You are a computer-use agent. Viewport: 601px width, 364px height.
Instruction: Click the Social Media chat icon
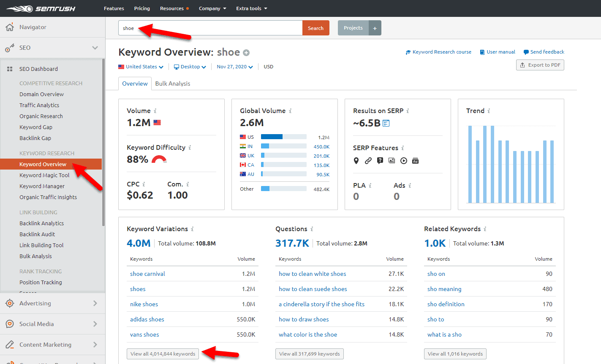click(10, 324)
